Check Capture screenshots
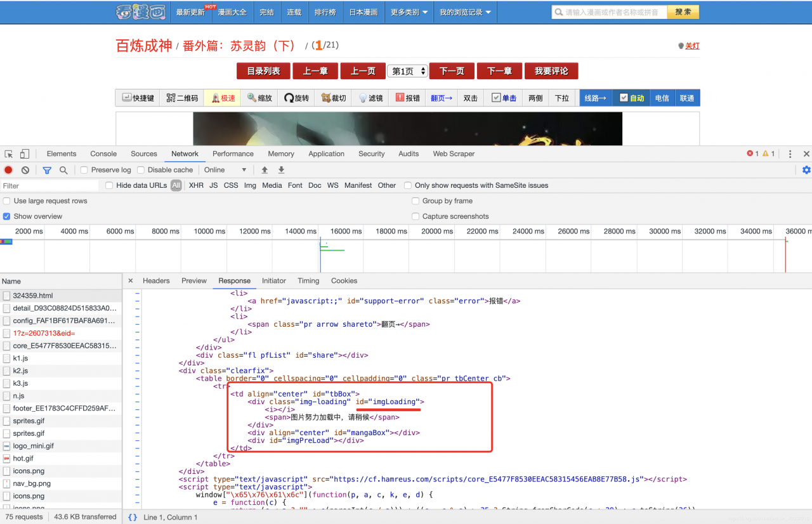 click(416, 216)
